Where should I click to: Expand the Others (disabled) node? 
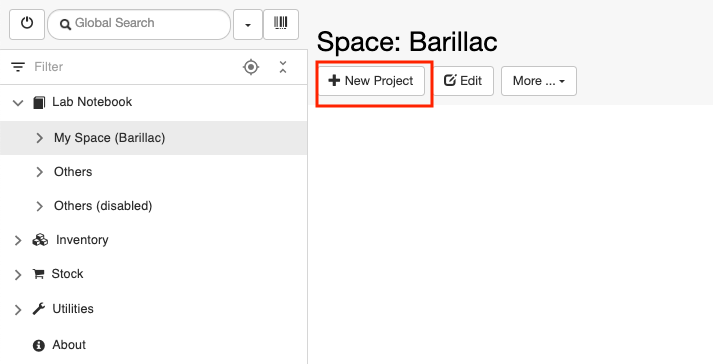pos(40,206)
